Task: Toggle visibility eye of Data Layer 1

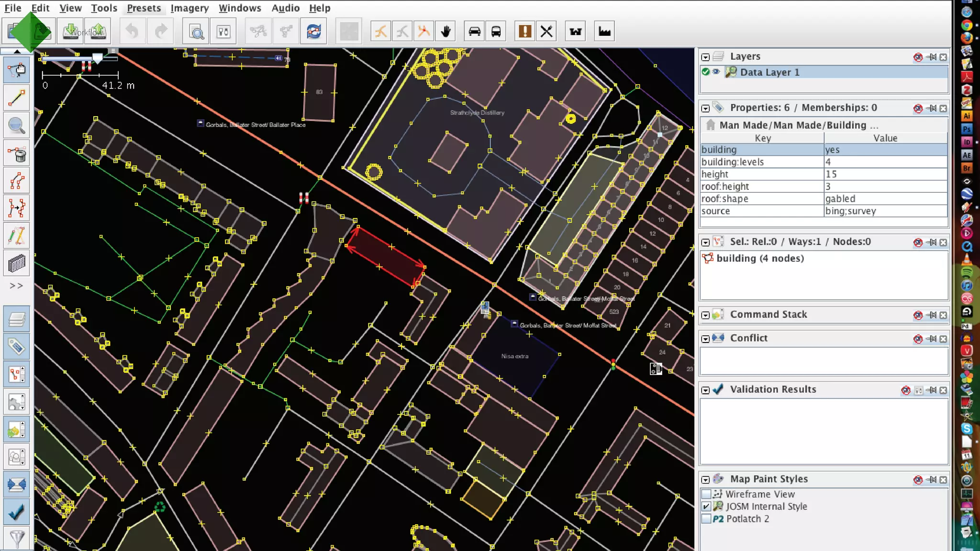Action: tap(716, 72)
